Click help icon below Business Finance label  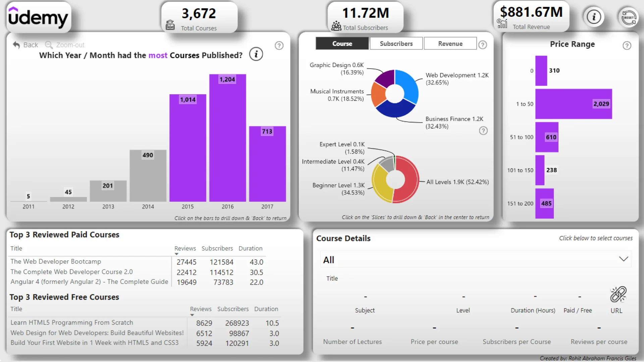click(483, 131)
